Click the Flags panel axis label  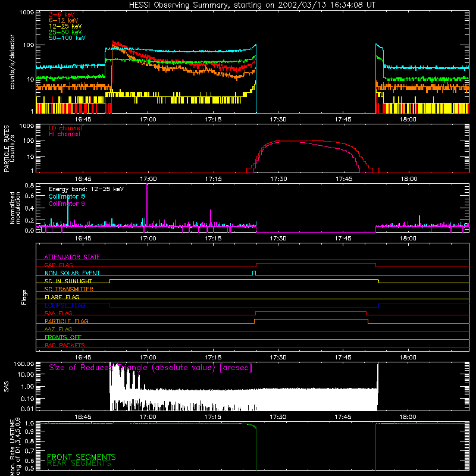(x=24, y=297)
